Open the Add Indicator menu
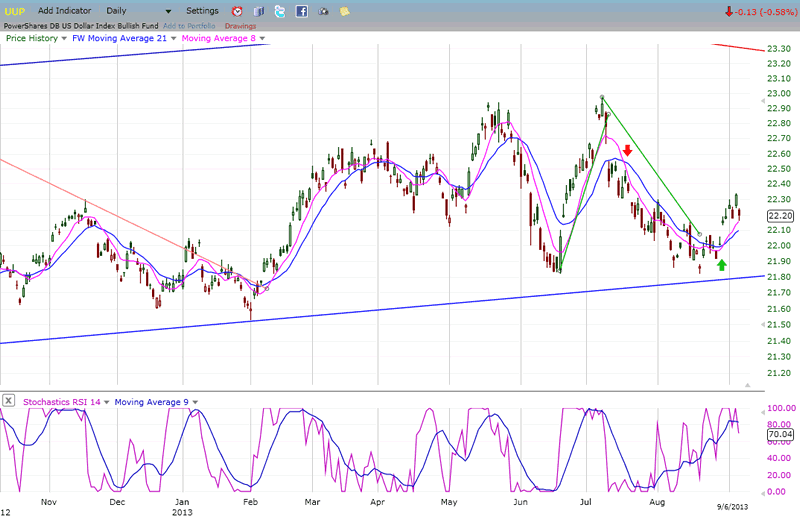This screenshot has height=516, width=800. coord(67,11)
